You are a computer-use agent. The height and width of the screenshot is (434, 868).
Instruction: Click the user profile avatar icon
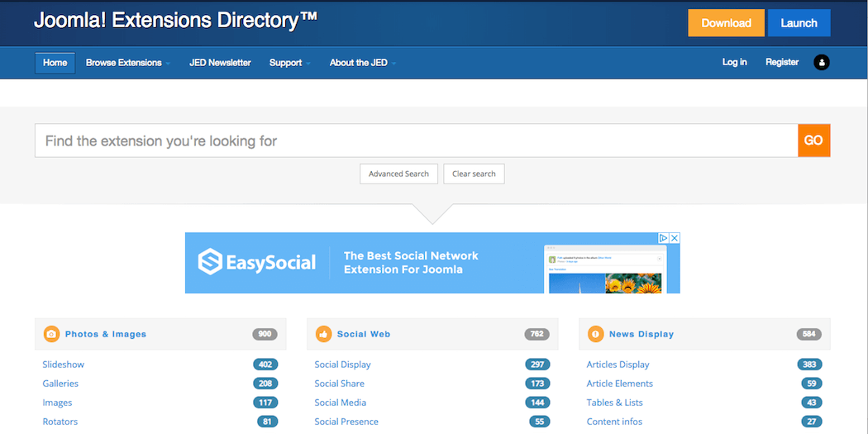click(821, 63)
